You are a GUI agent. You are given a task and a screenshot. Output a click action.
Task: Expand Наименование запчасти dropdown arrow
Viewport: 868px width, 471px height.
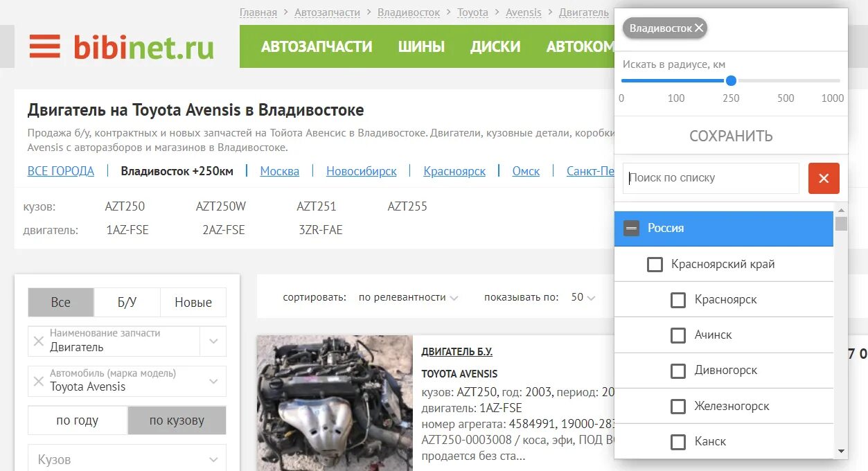(x=213, y=341)
